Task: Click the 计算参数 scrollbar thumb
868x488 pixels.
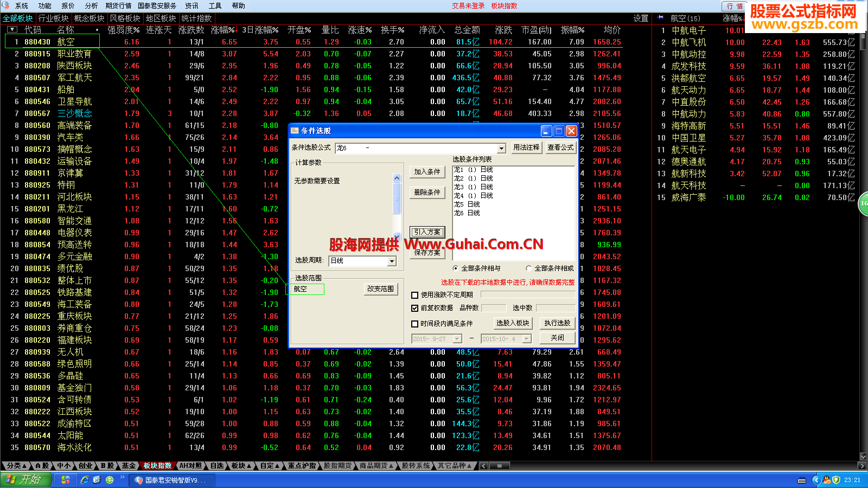Action: (397, 198)
